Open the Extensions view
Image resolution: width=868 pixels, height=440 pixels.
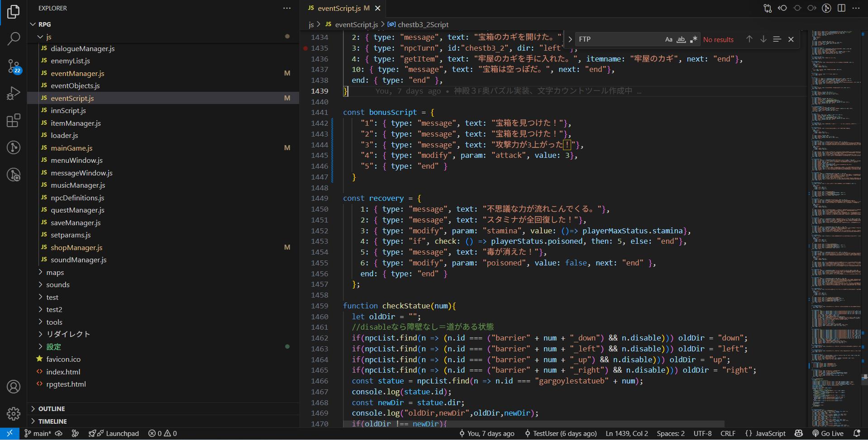point(14,120)
